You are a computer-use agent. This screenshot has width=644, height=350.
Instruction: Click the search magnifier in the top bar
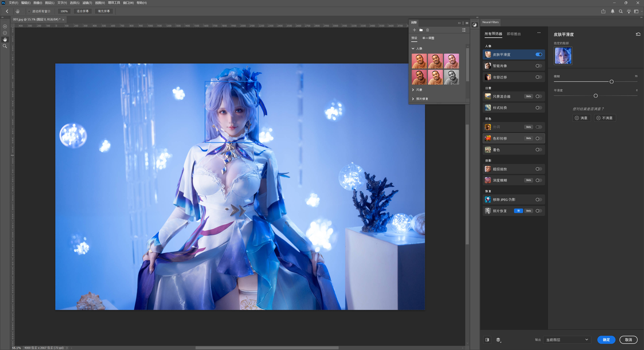click(621, 11)
